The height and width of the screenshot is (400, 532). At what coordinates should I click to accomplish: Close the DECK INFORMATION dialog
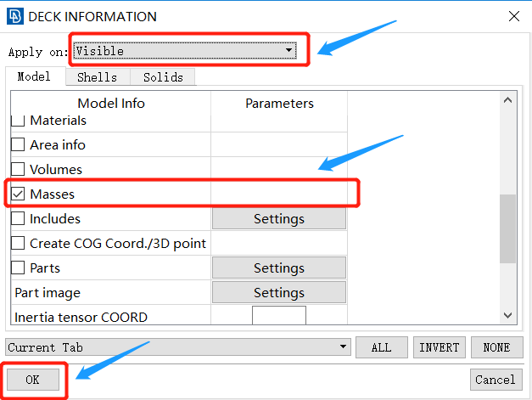tap(514, 16)
